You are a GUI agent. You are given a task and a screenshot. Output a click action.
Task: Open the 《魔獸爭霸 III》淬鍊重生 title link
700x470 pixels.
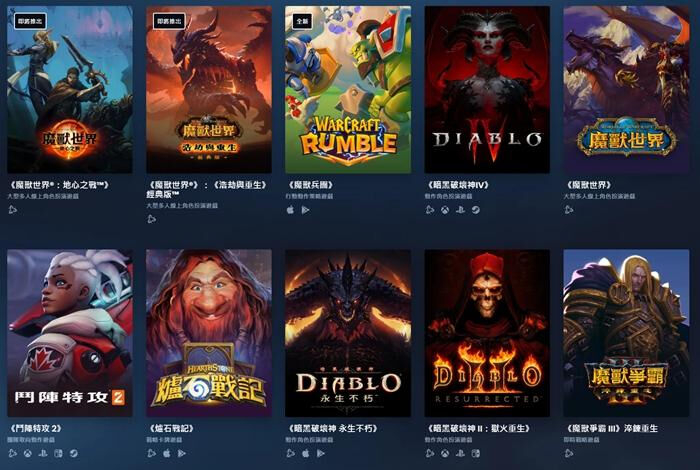611,428
